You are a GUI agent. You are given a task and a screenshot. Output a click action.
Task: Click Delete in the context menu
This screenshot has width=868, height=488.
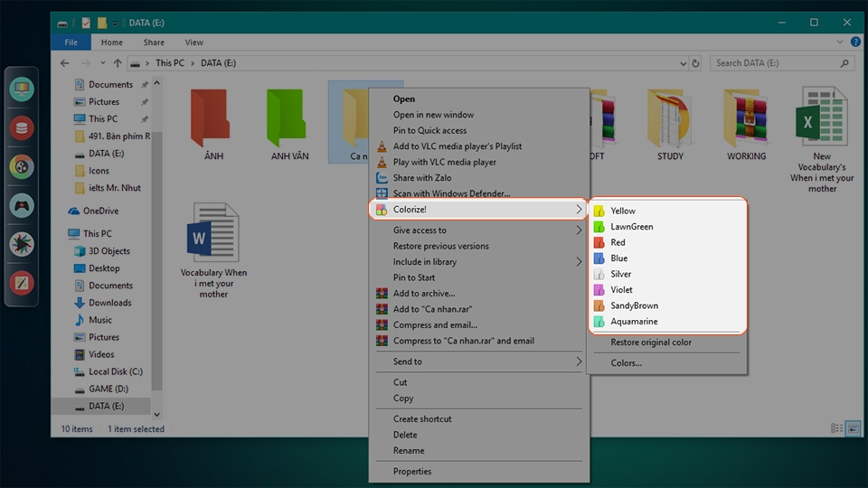405,435
